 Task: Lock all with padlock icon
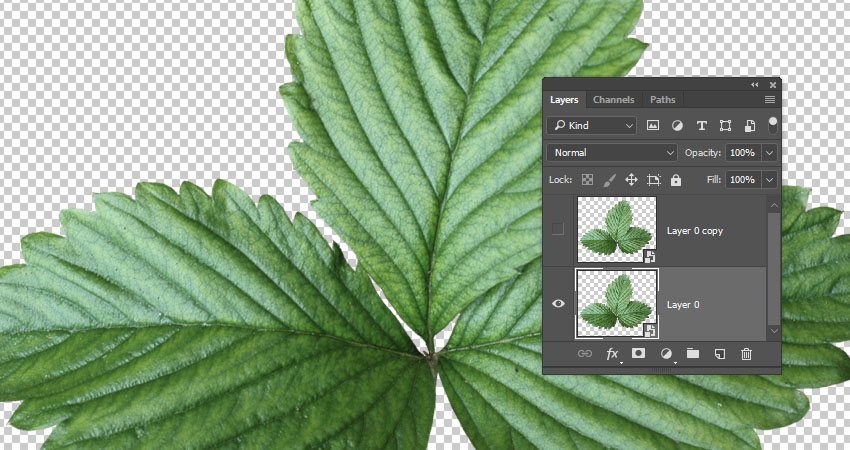[x=675, y=180]
